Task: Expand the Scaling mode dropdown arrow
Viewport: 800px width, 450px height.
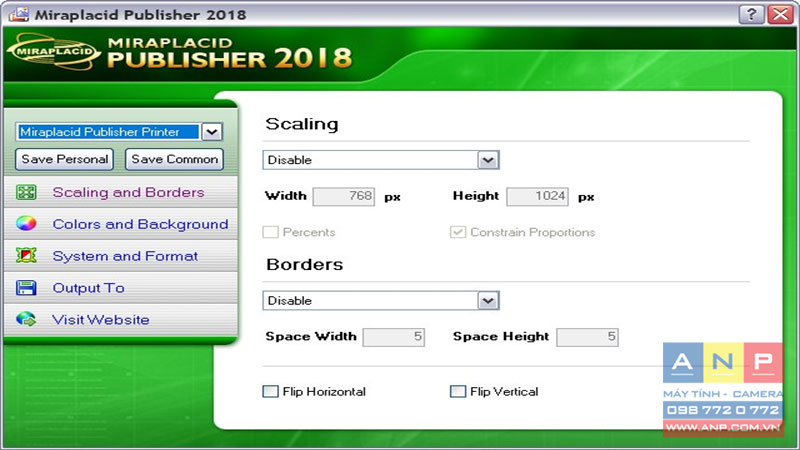Action: coord(488,160)
